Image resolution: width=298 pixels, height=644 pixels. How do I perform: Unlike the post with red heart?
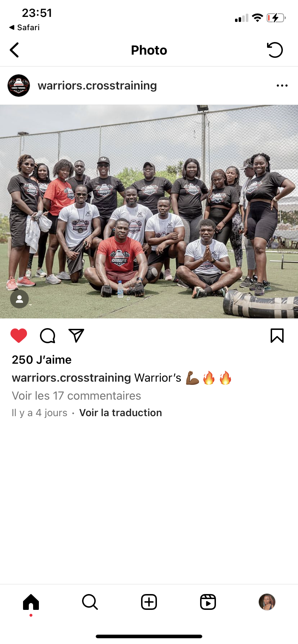pyautogui.click(x=19, y=336)
